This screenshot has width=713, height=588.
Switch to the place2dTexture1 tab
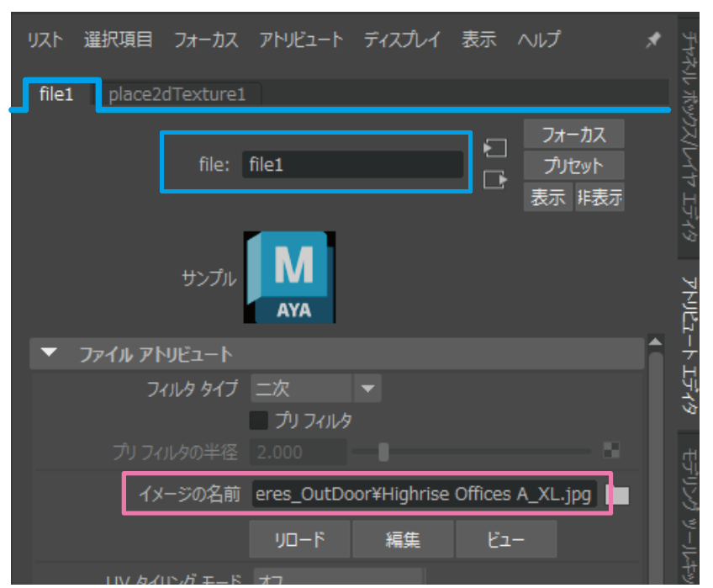tap(177, 94)
